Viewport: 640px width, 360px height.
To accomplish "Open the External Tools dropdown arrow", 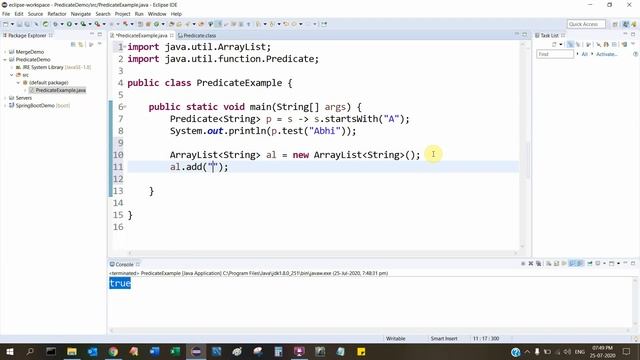I will coord(104,24).
